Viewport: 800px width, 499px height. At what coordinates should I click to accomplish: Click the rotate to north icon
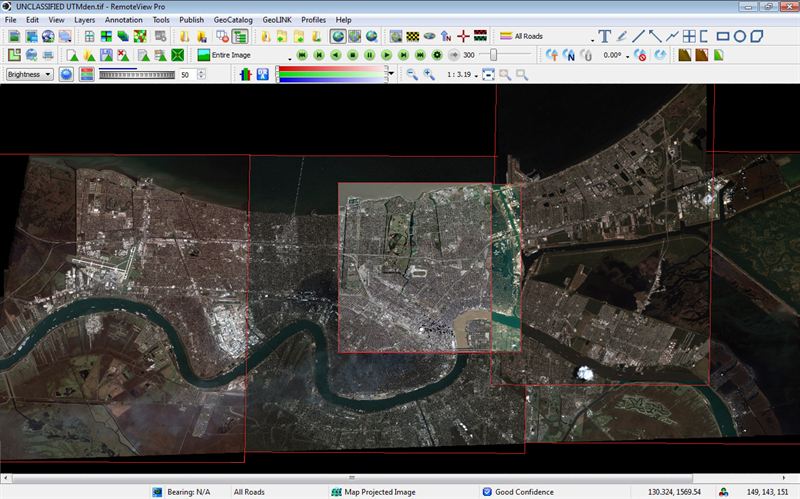click(x=568, y=55)
